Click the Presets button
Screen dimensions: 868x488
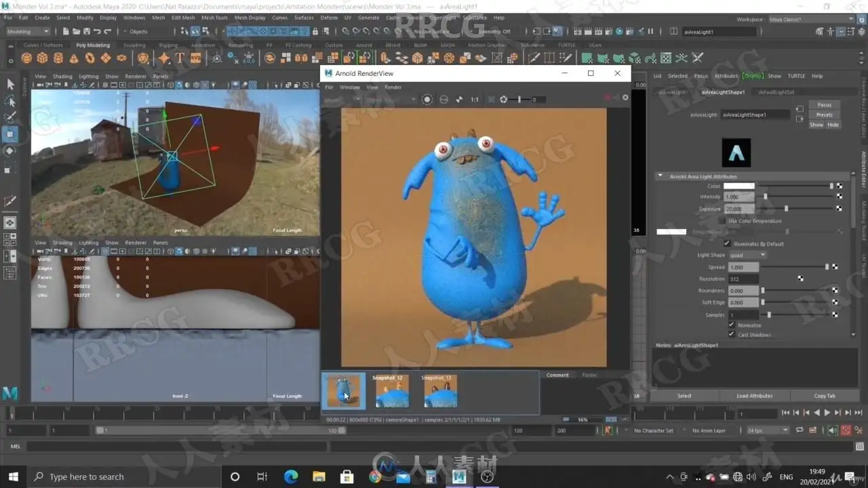[825, 115]
